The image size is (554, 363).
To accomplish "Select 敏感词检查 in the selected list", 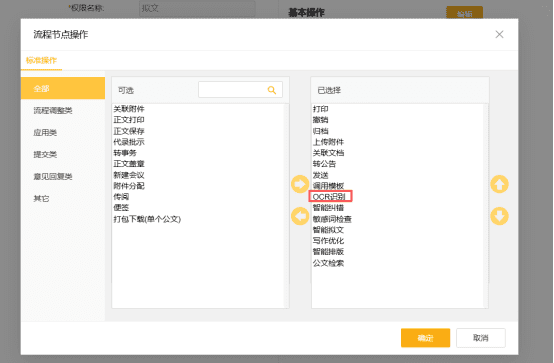I will point(332,219).
